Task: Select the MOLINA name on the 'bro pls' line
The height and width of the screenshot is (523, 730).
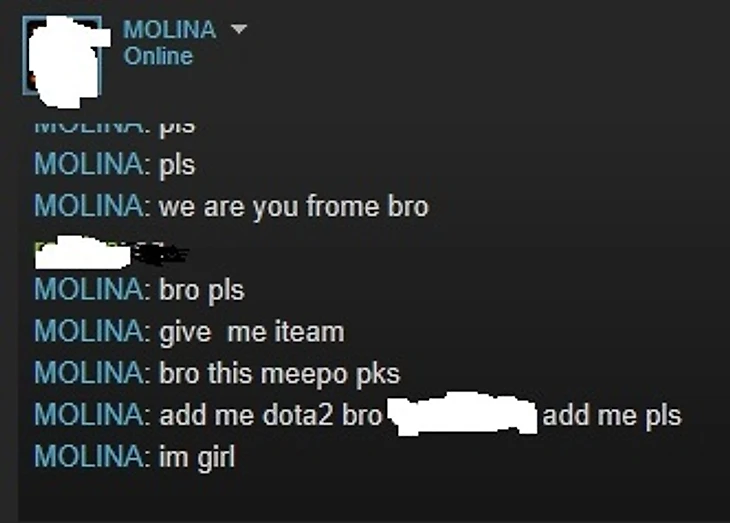Action: [x=88, y=289]
